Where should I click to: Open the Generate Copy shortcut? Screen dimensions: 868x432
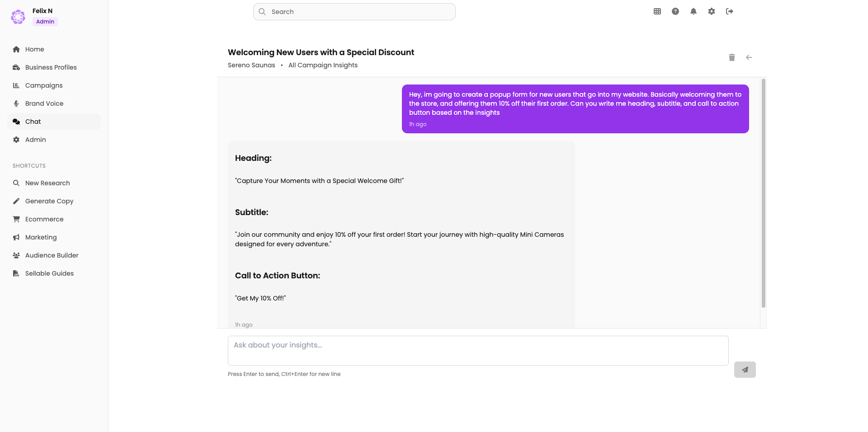(49, 201)
